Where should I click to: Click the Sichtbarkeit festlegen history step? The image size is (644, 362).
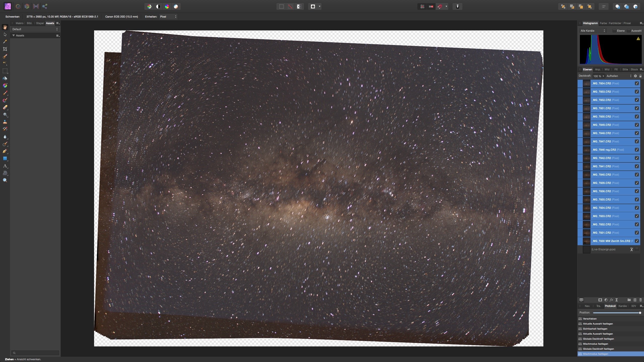click(x=595, y=329)
